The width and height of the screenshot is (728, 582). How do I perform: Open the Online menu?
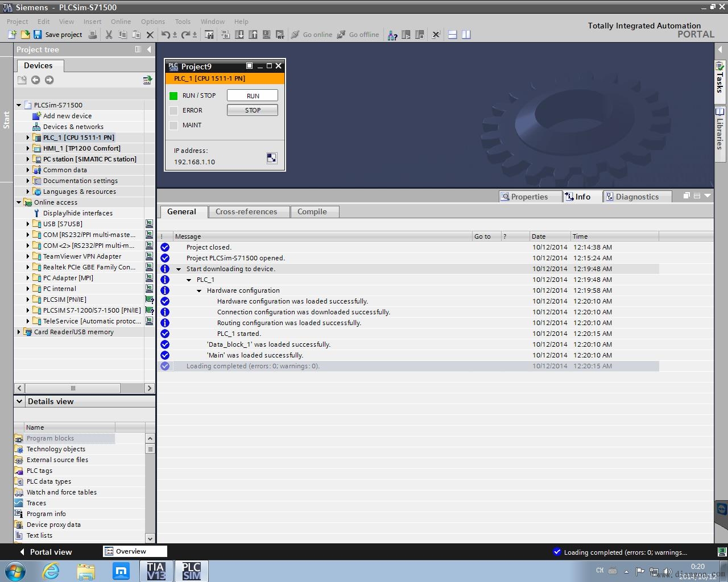coord(121,22)
